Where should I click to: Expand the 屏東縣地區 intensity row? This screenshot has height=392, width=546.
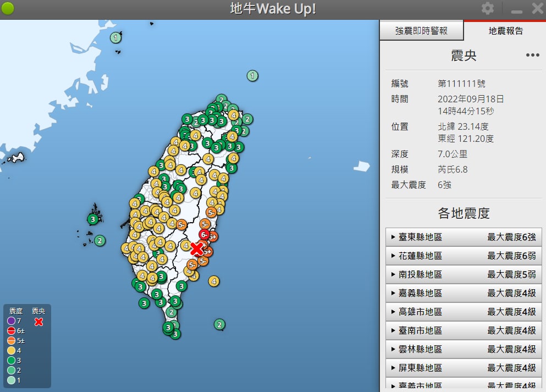tap(464, 368)
